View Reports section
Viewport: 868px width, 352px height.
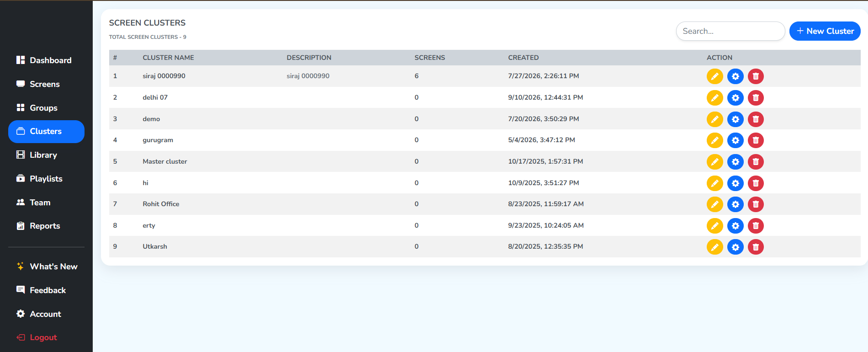[x=46, y=226]
